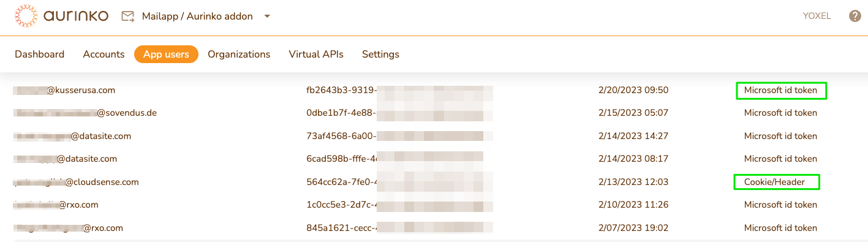The height and width of the screenshot is (242, 868).
Task: Open the sovendus.de user row
Action: coord(434,113)
